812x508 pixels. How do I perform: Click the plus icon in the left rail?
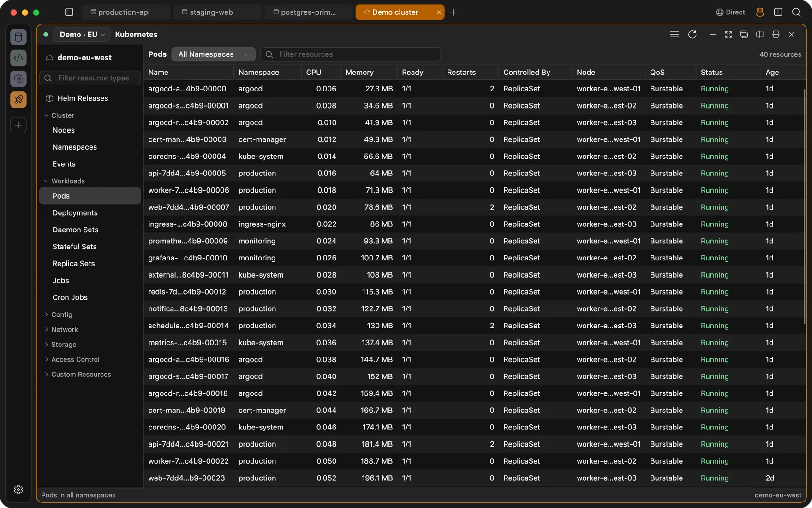pyautogui.click(x=18, y=125)
